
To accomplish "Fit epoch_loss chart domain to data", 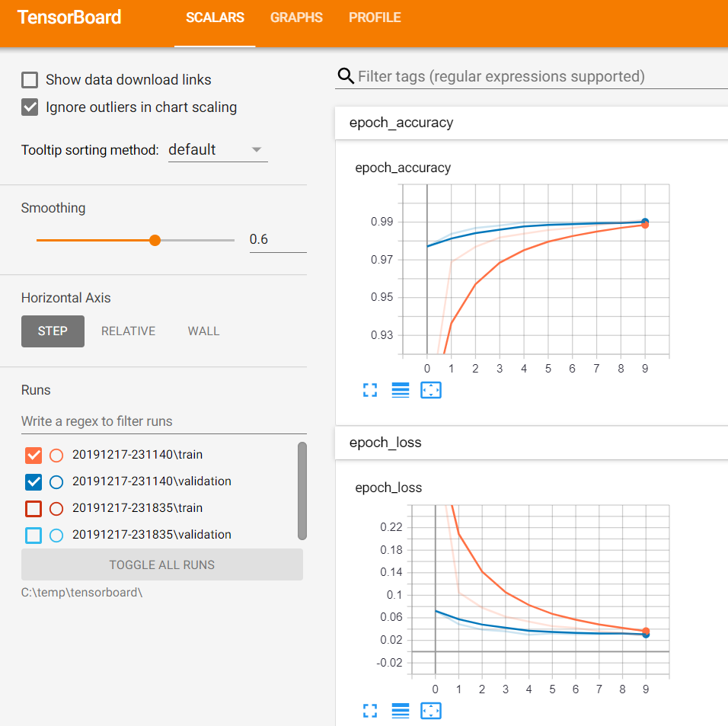I will point(431,710).
